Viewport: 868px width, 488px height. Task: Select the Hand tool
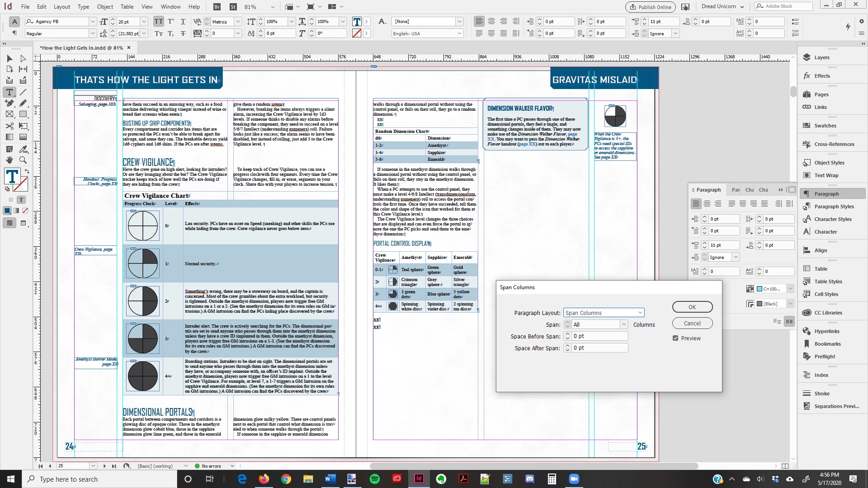point(9,160)
